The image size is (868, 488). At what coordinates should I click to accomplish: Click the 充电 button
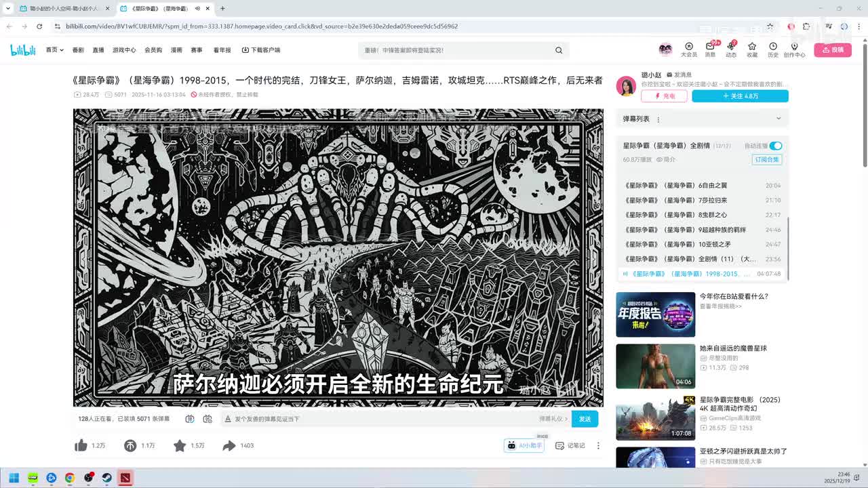665,96
